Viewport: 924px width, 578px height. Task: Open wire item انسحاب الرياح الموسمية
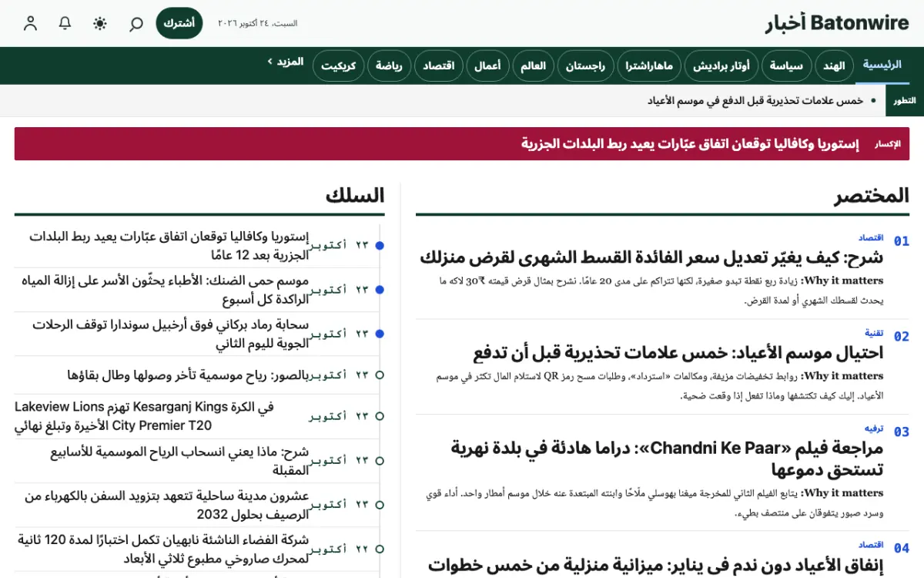[179, 461]
